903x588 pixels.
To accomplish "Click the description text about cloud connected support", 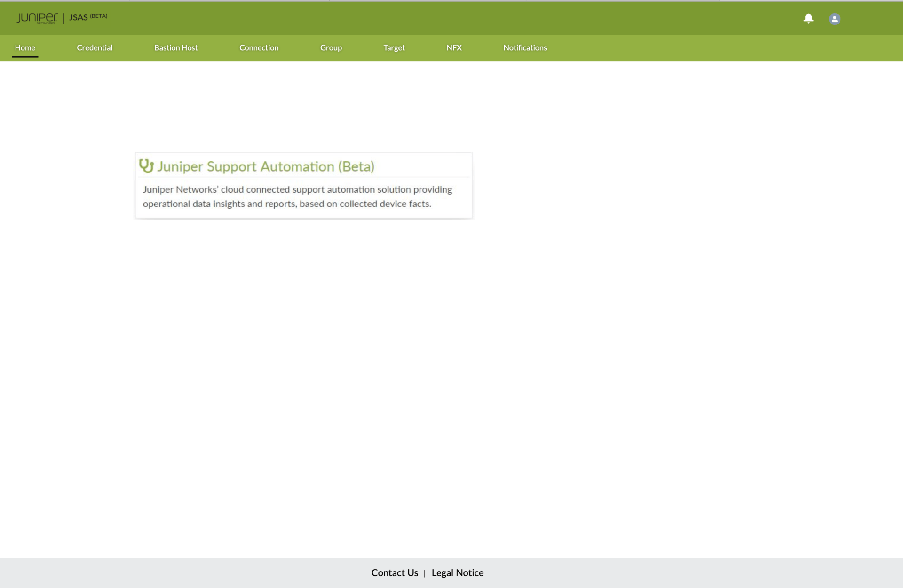I will 297,196.
